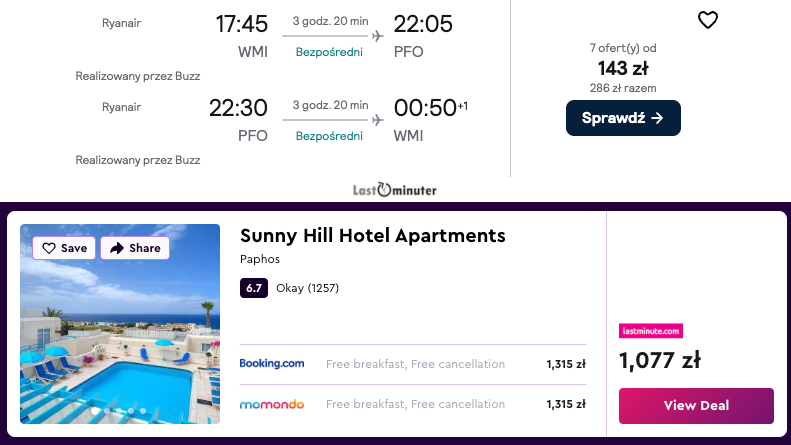
Task: Open Sunny Hill Hotel Apartments title link
Action: [372, 236]
